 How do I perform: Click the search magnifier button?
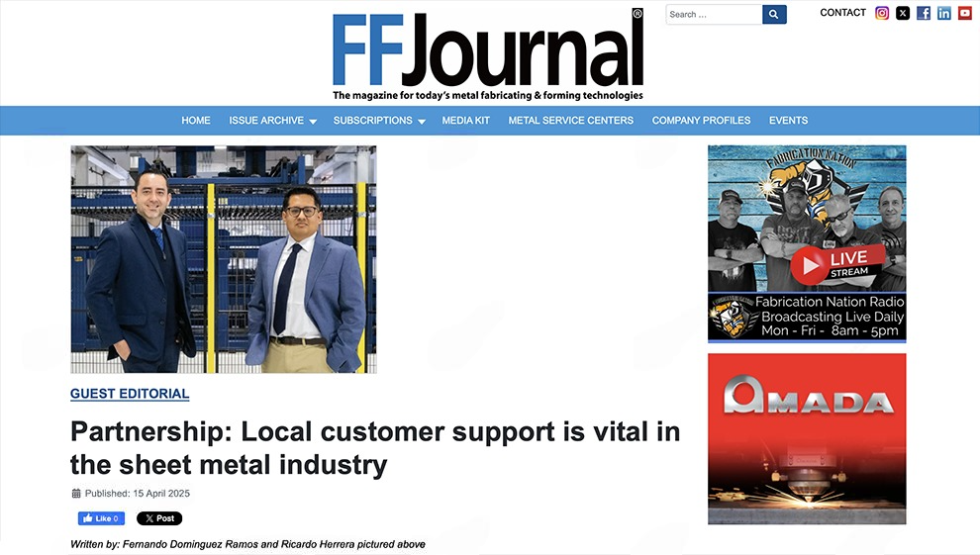point(774,15)
